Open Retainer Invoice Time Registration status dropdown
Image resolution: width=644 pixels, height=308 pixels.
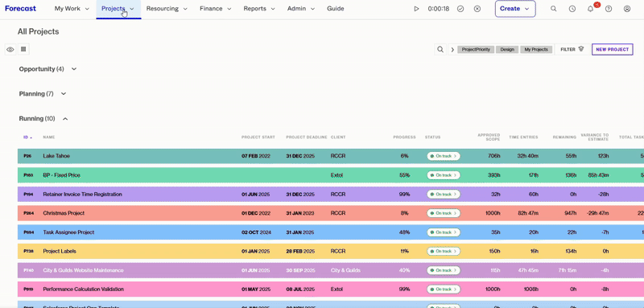click(x=444, y=194)
